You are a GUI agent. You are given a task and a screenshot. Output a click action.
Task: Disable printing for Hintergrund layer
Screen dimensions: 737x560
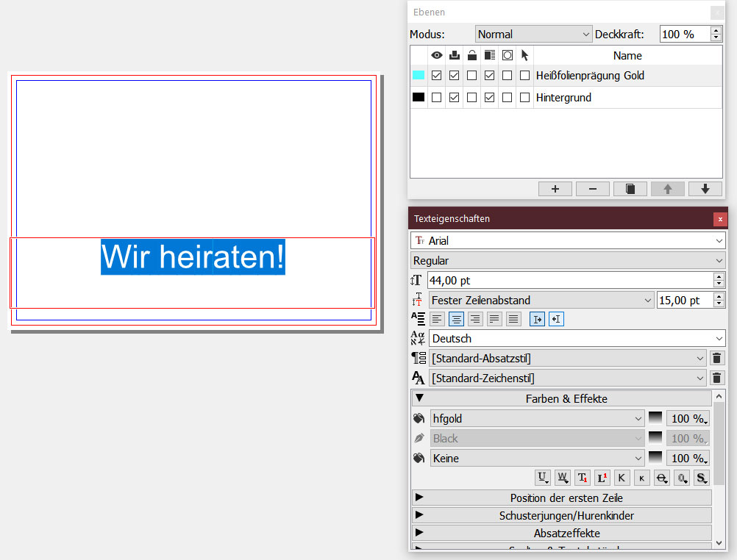[x=455, y=97]
